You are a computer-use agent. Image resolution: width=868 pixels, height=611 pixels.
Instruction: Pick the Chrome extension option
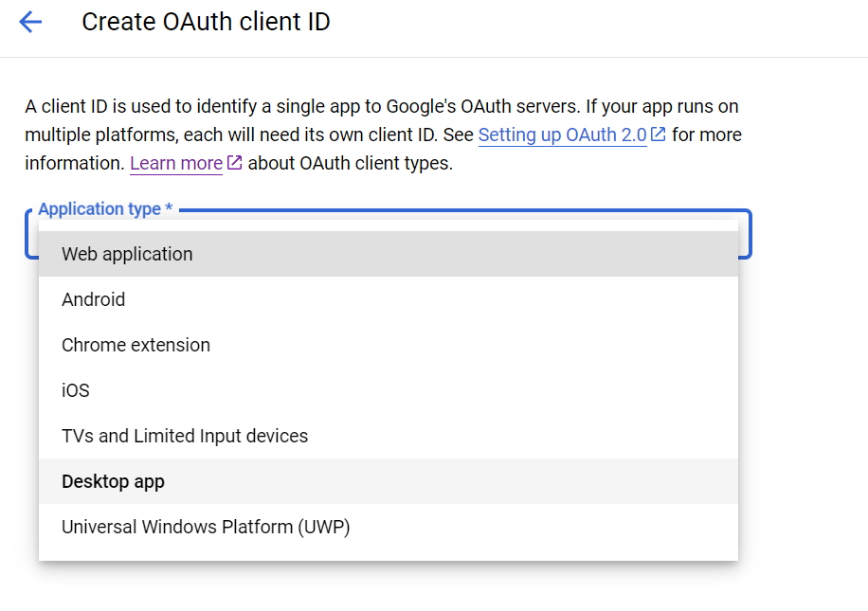click(389, 345)
